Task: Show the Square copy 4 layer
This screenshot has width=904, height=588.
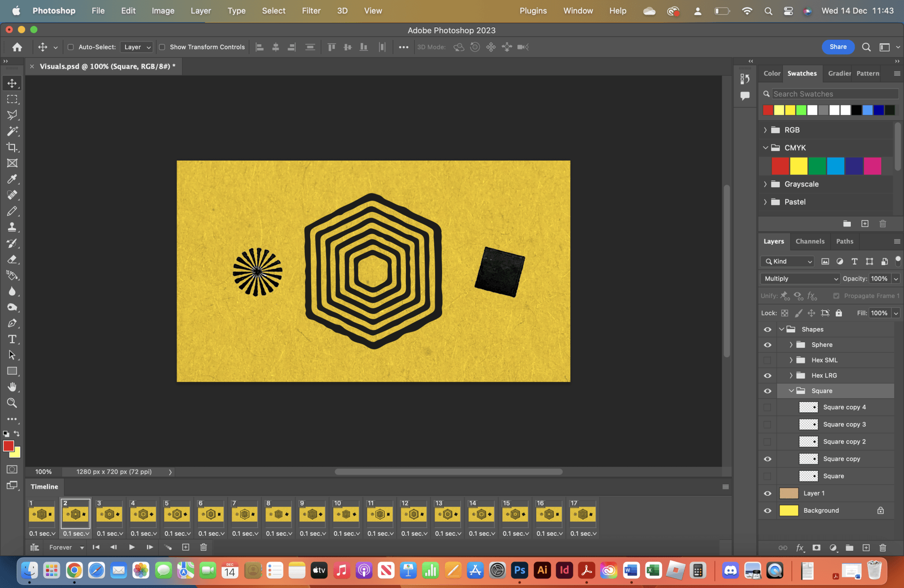Action: click(x=767, y=407)
